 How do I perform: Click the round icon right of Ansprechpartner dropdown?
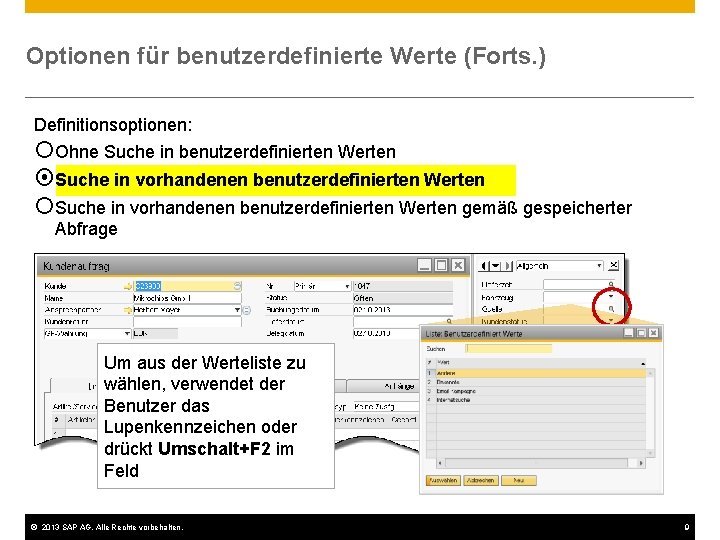tap(247, 310)
